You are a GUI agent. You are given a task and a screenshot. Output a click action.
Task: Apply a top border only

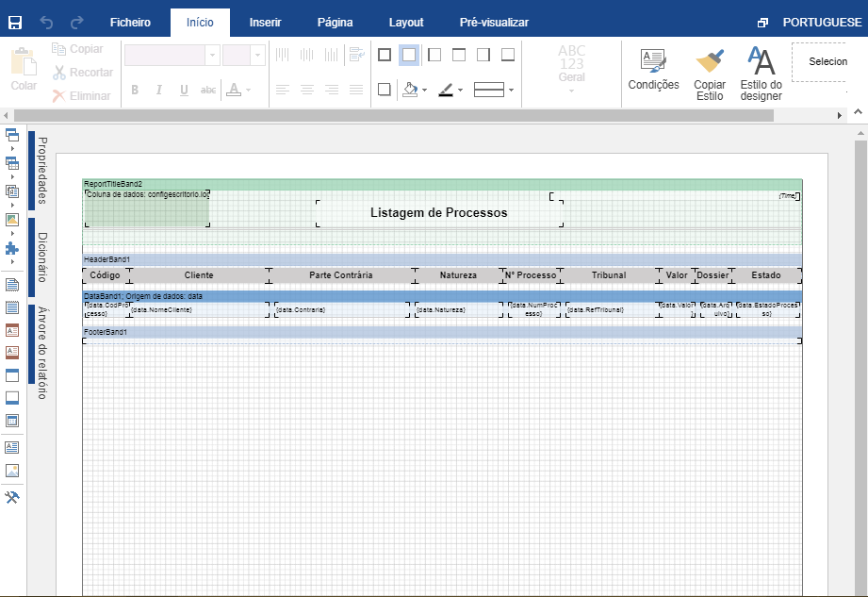coord(459,55)
